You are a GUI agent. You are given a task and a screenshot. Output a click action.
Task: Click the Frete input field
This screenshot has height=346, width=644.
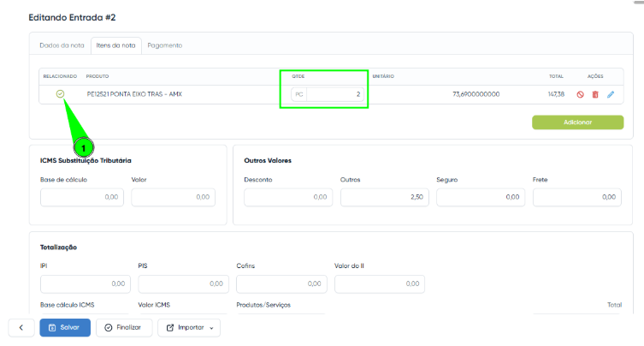(577, 197)
